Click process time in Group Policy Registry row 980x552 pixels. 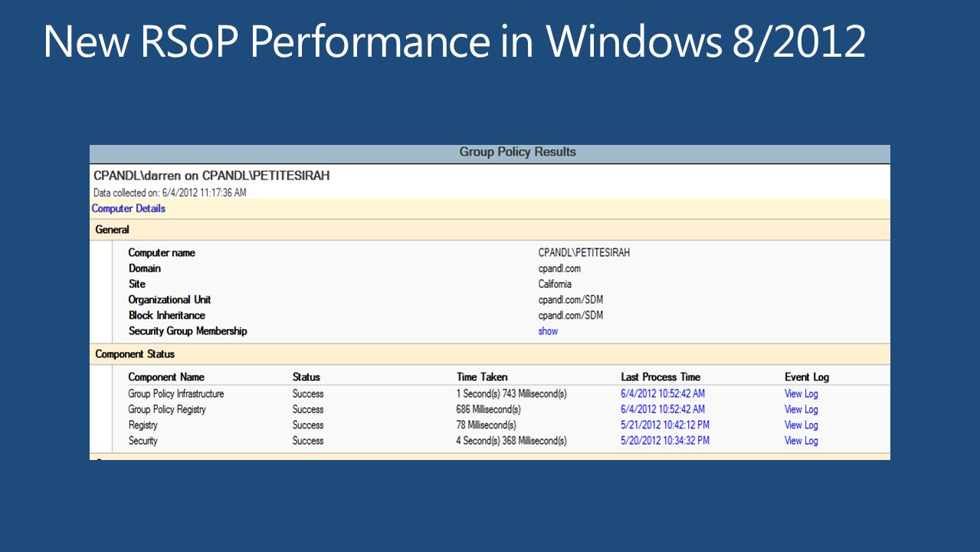point(663,409)
